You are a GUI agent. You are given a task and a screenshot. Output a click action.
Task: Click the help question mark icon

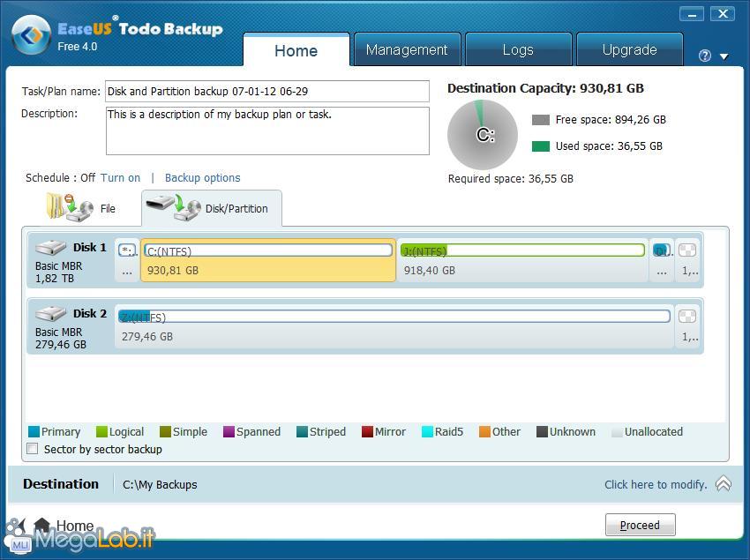(704, 56)
